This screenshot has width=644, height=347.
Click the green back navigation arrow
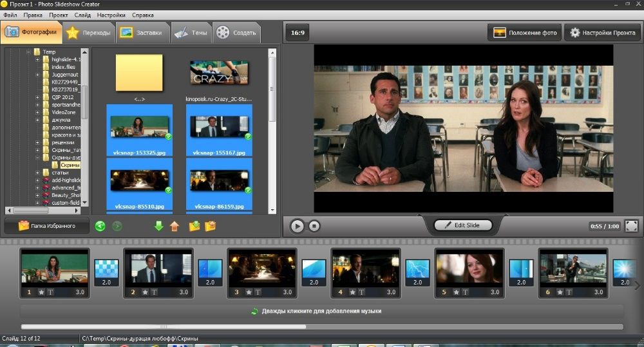100,226
